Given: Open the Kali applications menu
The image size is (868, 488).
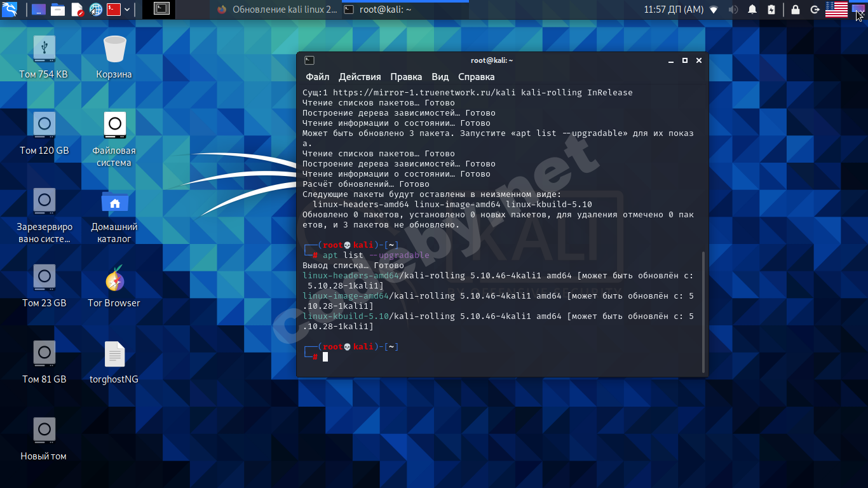Looking at the screenshot, I should point(9,9).
